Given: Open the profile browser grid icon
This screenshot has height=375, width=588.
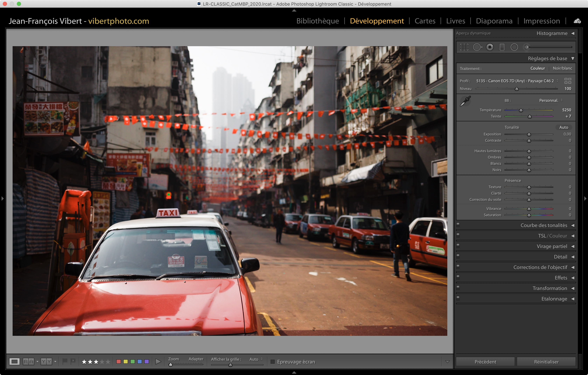Looking at the screenshot, I should (x=568, y=81).
